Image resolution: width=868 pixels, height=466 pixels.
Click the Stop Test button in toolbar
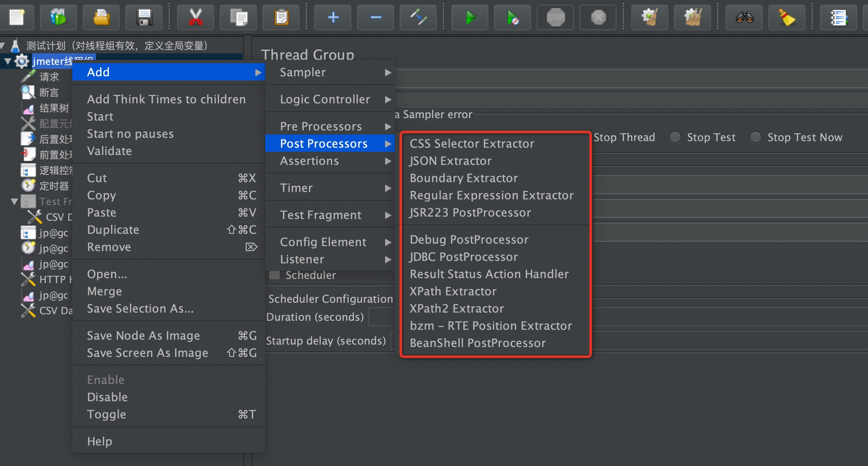pyautogui.click(x=555, y=17)
